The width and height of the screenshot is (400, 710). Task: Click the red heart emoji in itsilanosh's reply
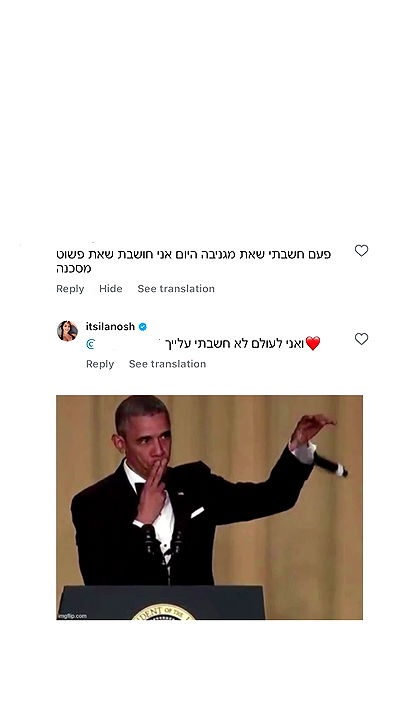[x=313, y=343]
